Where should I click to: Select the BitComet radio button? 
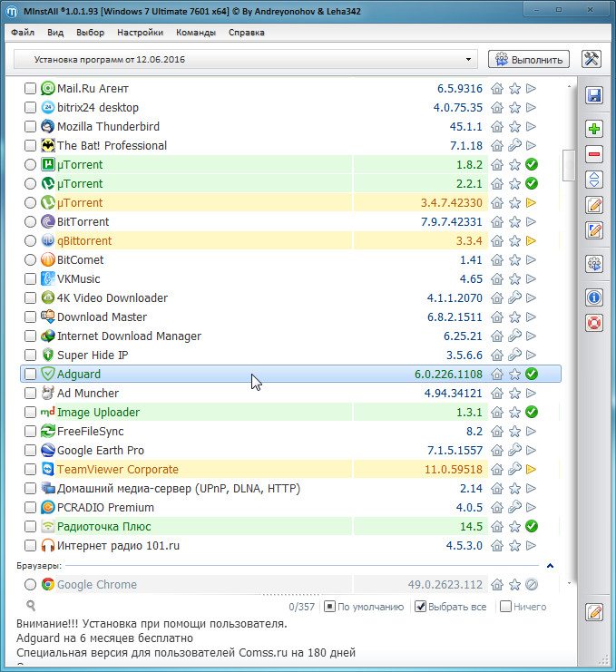[30, 259]
